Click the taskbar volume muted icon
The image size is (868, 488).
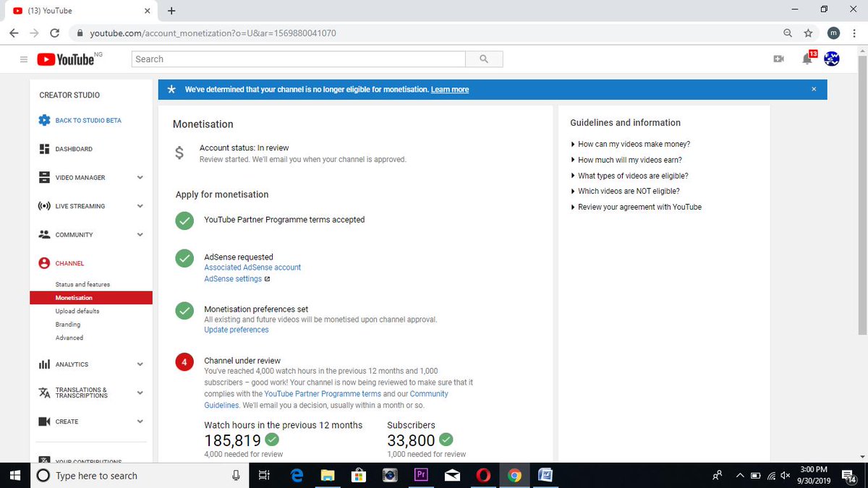(x=786, y=475)
